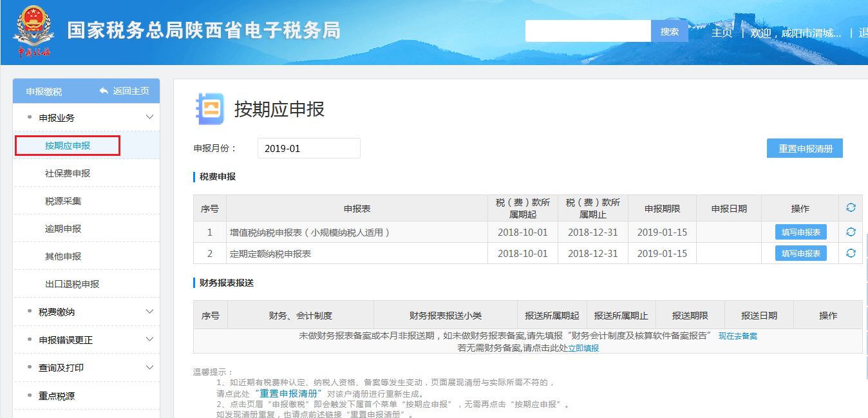The width and height of the screenshot is (868, 418).
Task: Click the national tax emblem logo at top left
Action: 33,27
